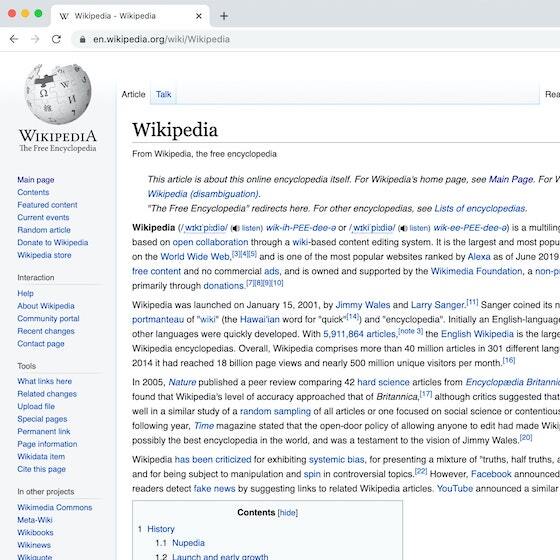This screenshot has width=560, height=560.
Task: Open the Contact page
Action: tap(41, 344)
